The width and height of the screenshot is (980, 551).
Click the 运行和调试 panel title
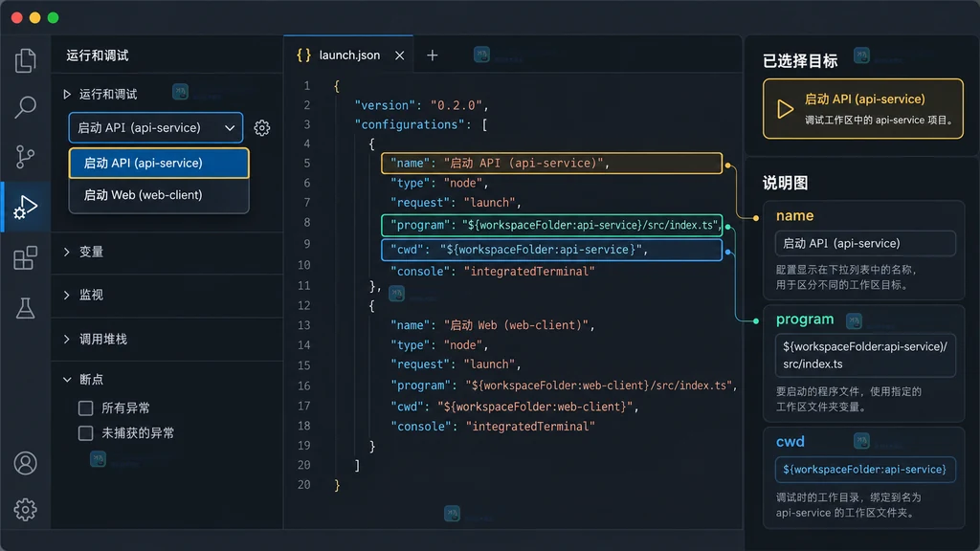pos(98,55)
